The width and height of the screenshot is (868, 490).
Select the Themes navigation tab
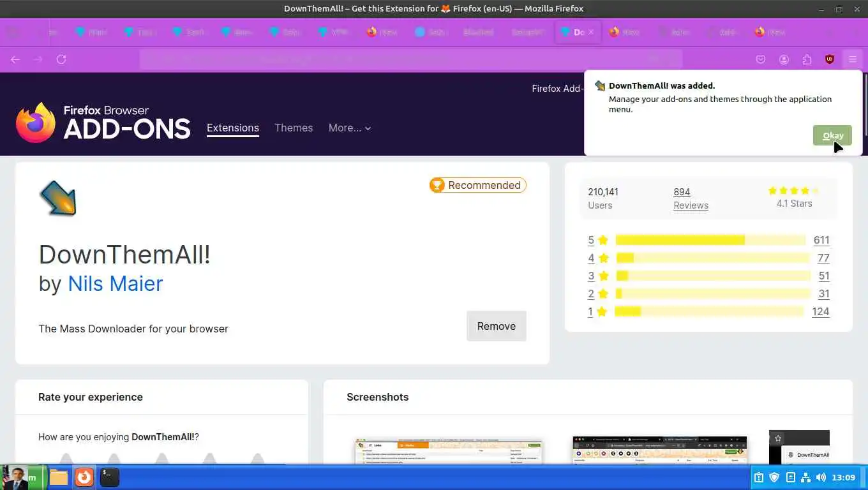click(x=294, y=128)
